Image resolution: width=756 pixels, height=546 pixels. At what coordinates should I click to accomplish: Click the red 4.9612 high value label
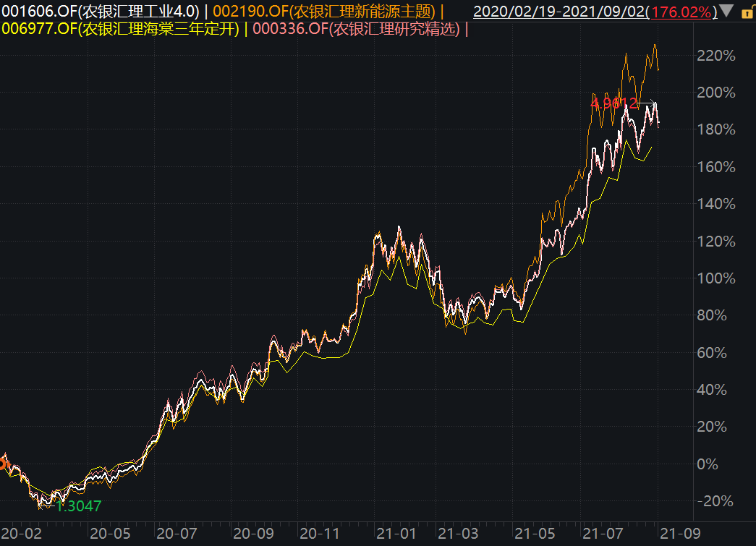coord(613,103)
